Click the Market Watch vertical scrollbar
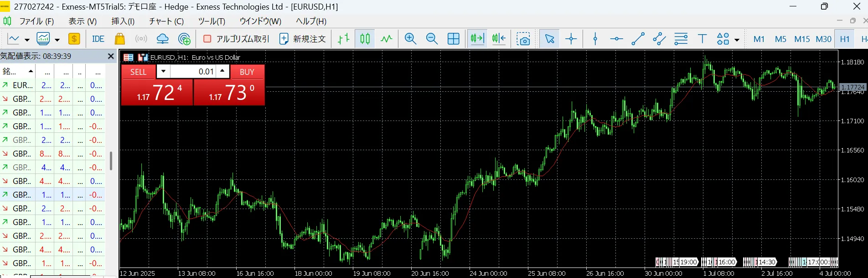The image size is (868, 278). pos(111,161)
